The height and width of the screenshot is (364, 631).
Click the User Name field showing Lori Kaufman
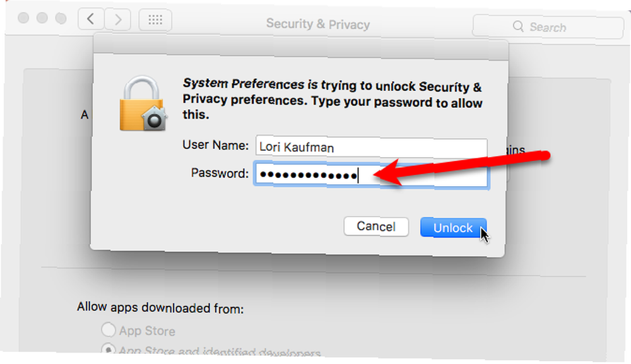(371, 148)
